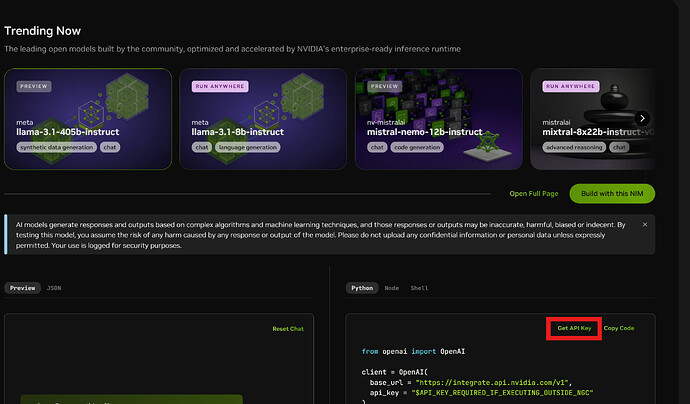
Task: Click the Trending Now heading
Action: click(42, 31)
